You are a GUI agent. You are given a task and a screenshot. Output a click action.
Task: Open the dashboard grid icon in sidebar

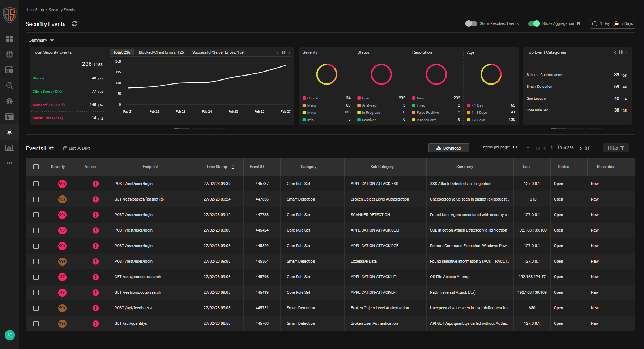tap(9, 39)
